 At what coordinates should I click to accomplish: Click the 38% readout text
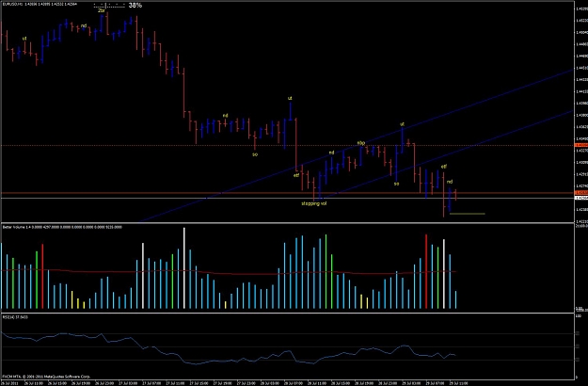click(x=135, y=6)
